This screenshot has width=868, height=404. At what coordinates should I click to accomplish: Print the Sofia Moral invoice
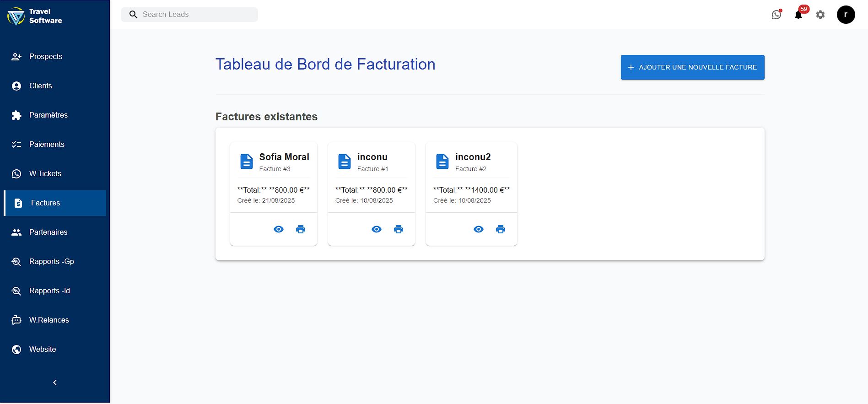[x=301, y=229]
